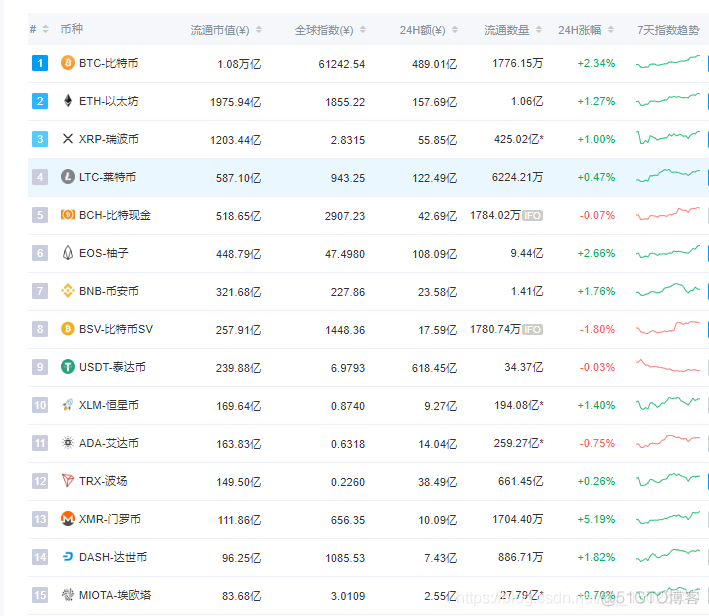Click XMR 7-day trend sparkline

(668, 517)
